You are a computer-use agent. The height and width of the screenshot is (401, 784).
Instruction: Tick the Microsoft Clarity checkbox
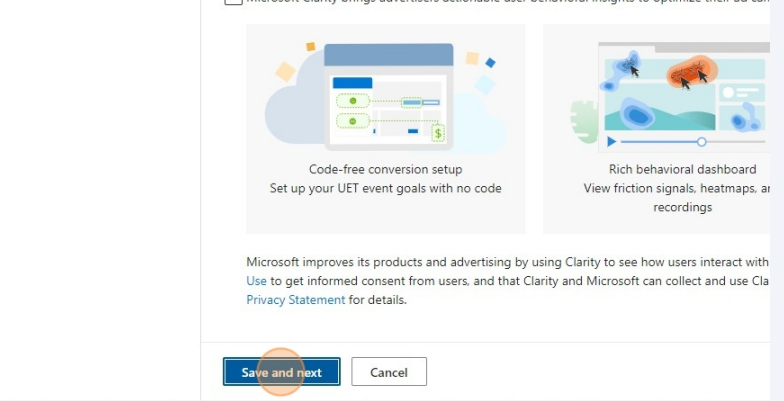tap(234, 1)
